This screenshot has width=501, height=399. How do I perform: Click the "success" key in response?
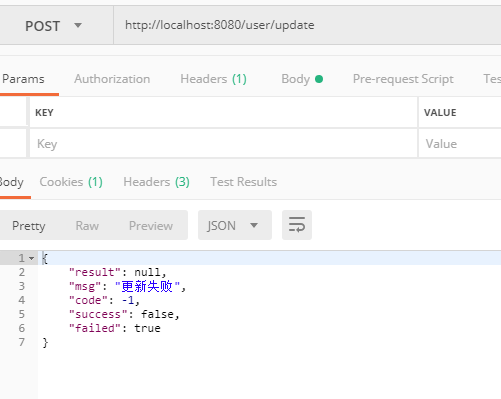pyautogui.click(x=98, y=314)
